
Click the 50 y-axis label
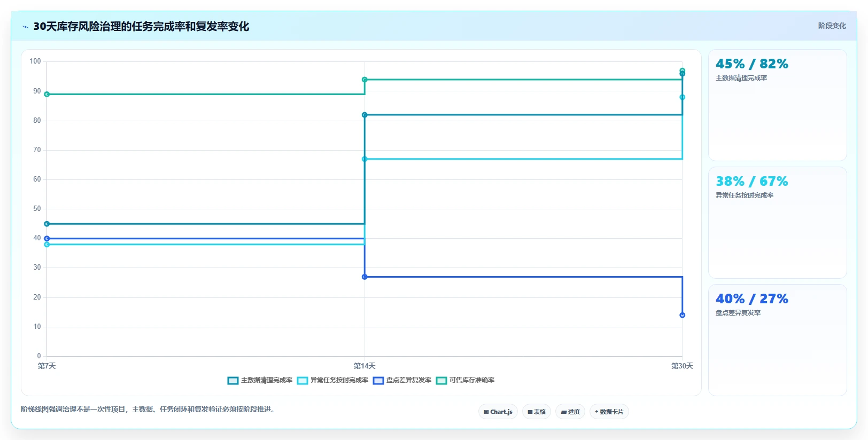click(37, 209)
